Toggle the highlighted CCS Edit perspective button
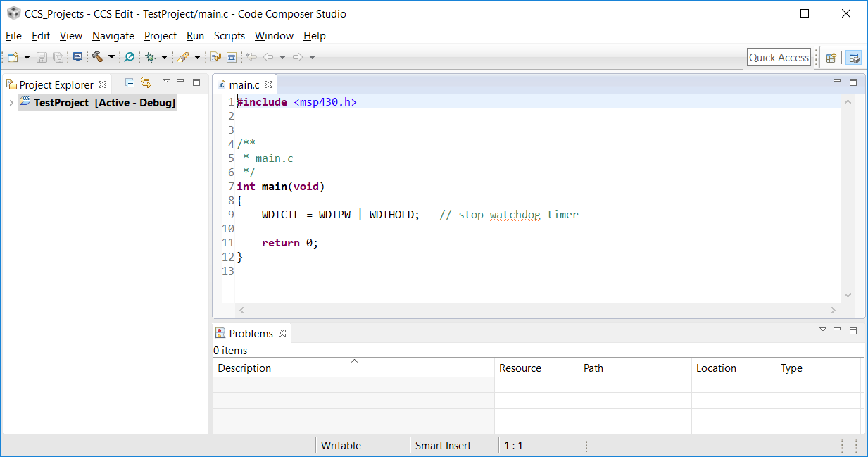The width and height of the screenshot is (868, 457). (853, 57)
